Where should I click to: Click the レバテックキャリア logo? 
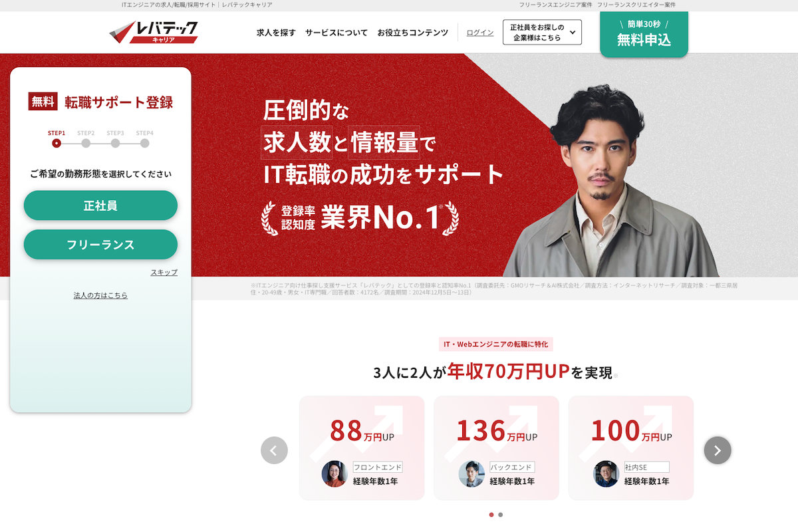click(154, 32)
